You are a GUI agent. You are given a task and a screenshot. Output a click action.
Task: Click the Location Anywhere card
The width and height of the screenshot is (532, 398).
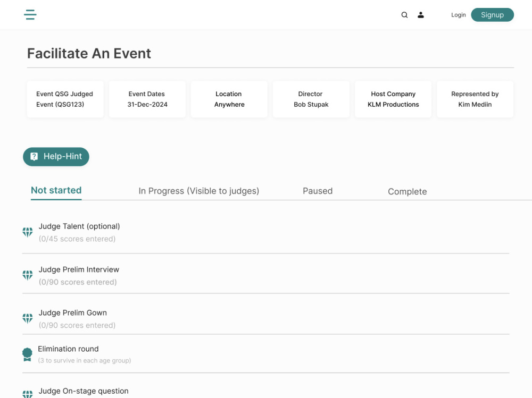(229, 99)
